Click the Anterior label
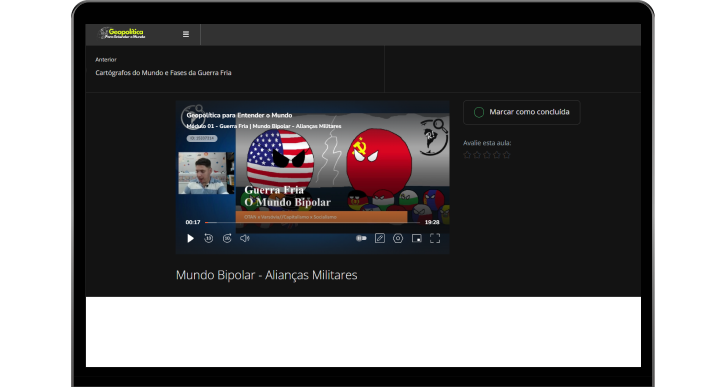The height and width of the screenshot is (387, 720). 106,60
